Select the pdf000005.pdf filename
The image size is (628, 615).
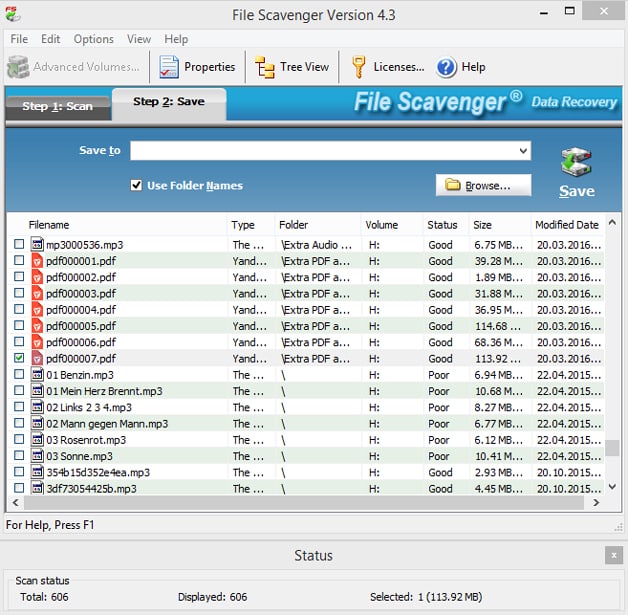click(81, 326)
